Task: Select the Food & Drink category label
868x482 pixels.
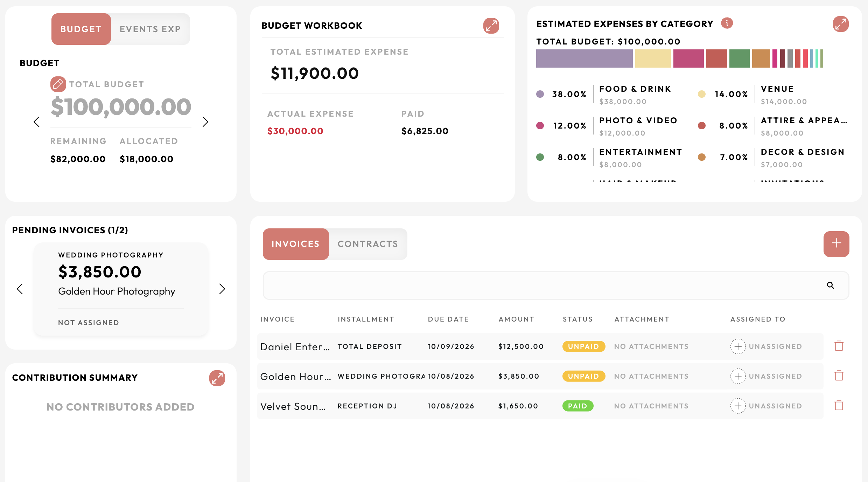Action: (x=635, y=89)
